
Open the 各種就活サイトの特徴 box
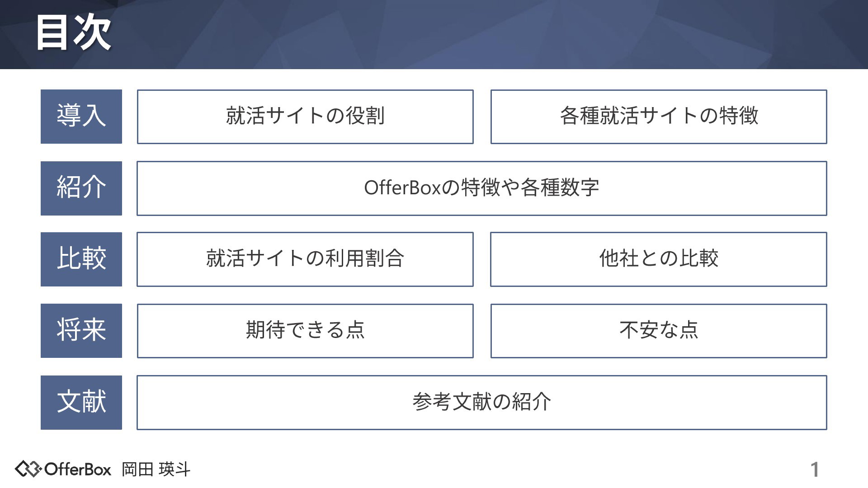point(659,117)
